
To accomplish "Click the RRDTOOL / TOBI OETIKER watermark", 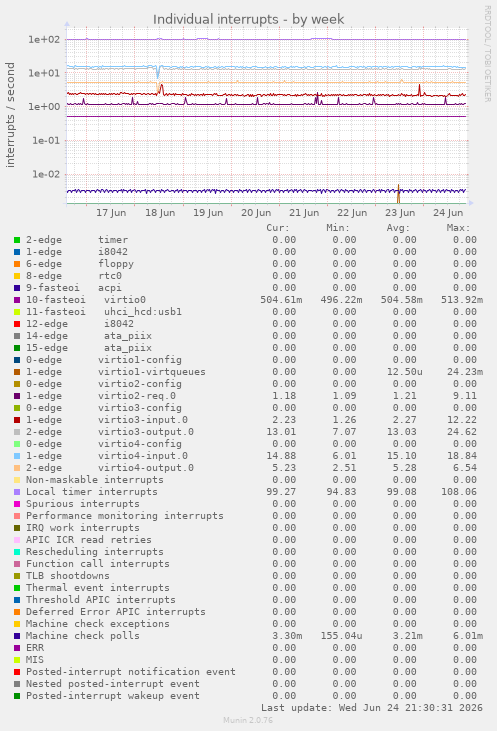I will coord(488,54).
